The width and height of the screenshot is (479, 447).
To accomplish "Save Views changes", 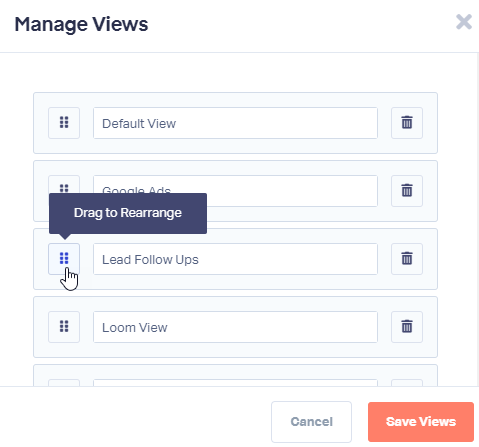I will 421,422.
